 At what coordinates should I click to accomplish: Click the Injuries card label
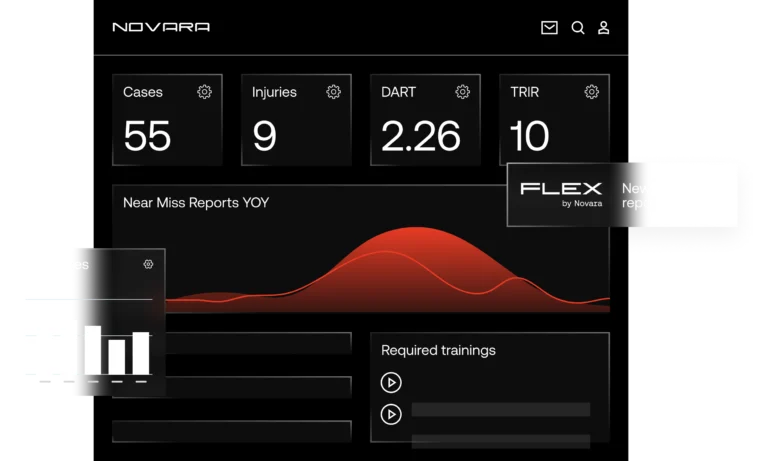tap(274, 92)
